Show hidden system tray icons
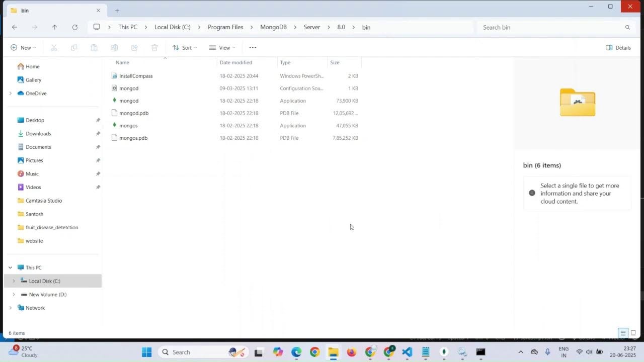 click(x=520, y=352)
